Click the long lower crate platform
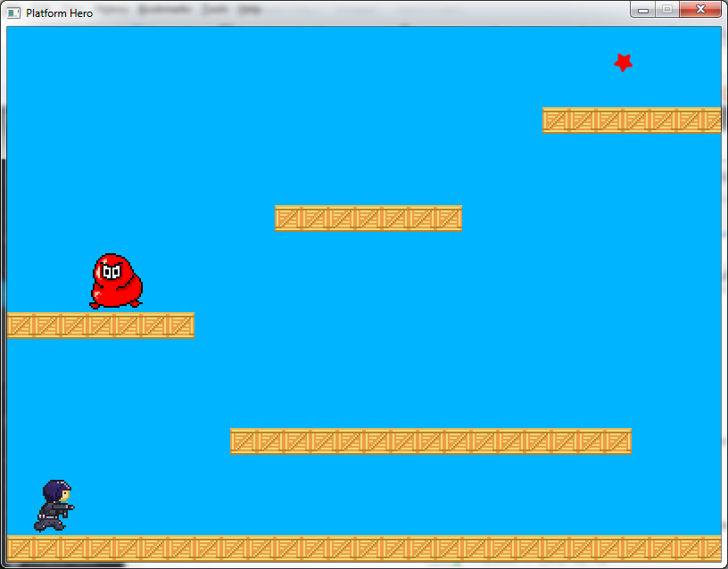The height and width of the screenshot is (569, 728). pyautogui.click(x=430, y=441)
